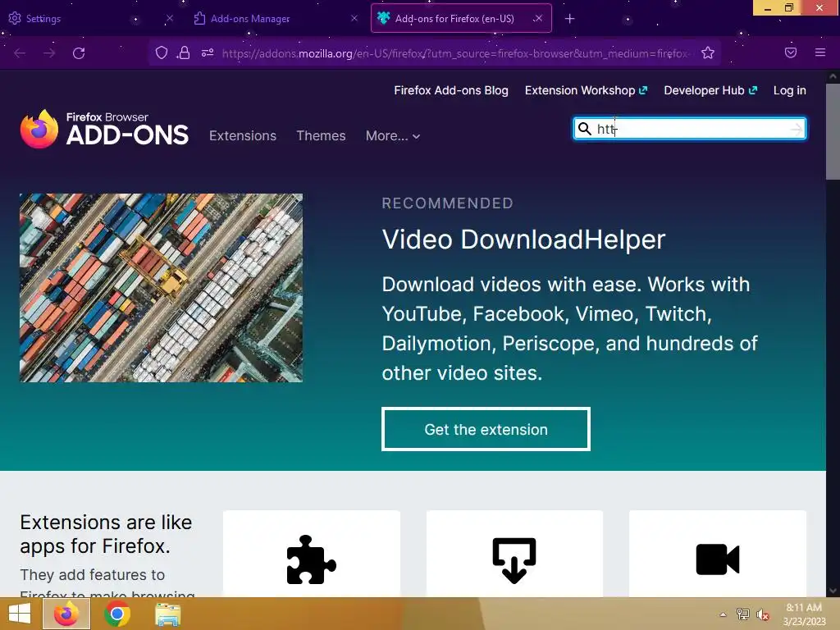Image resolution: width=840 pixels, height=630 pixels.
Task: Open tracking protection shield icon
Action: [162, 52]
